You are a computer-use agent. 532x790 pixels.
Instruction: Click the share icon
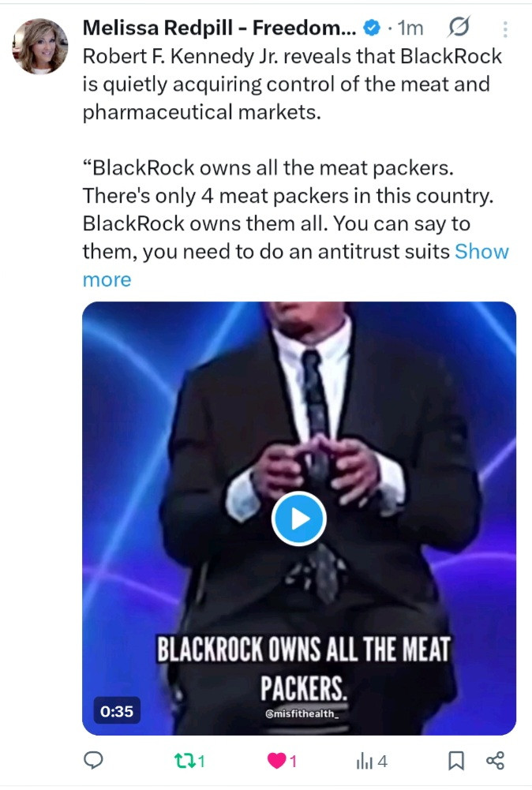pyautogui.click(x=495, y=761)
